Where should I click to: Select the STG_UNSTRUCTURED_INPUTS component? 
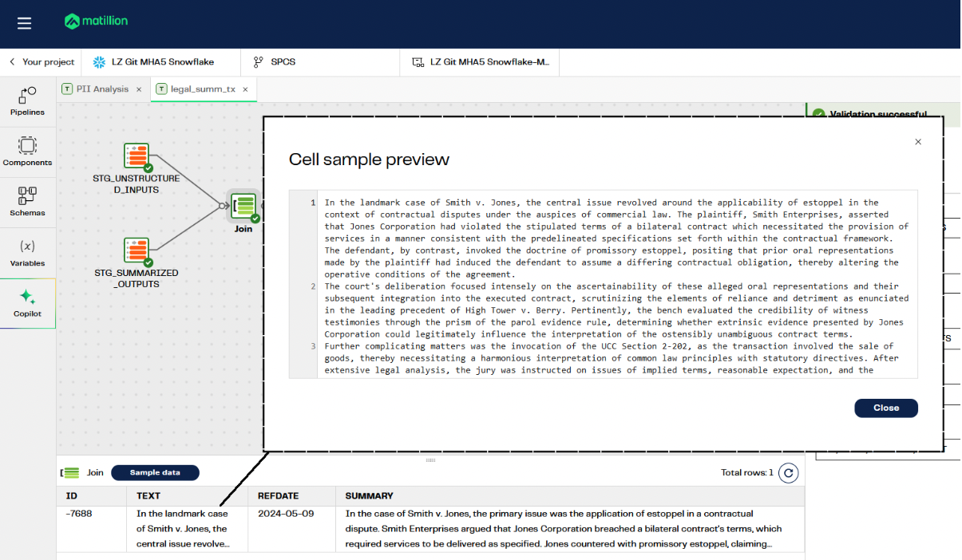pos(137,157)
